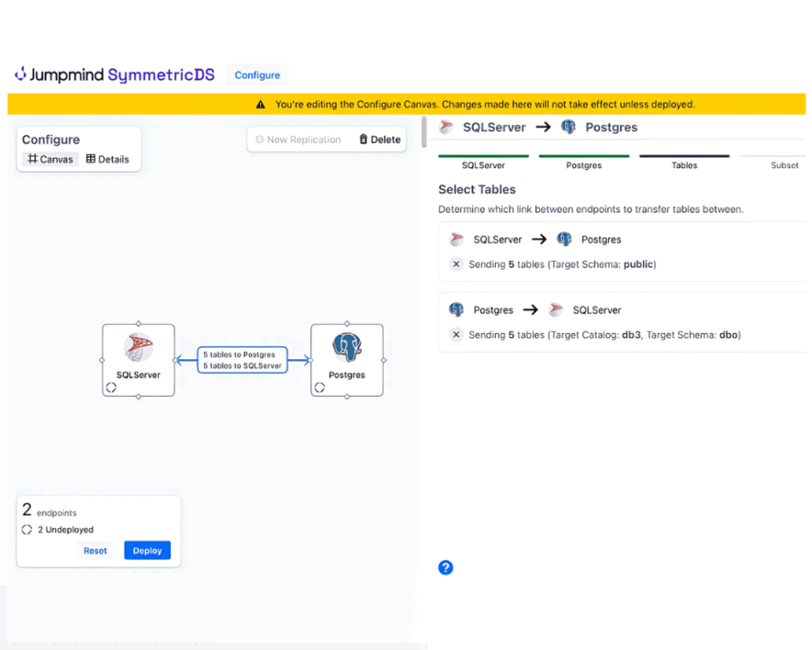
Task: Click the Reset button
Action: tap(96, 550)
